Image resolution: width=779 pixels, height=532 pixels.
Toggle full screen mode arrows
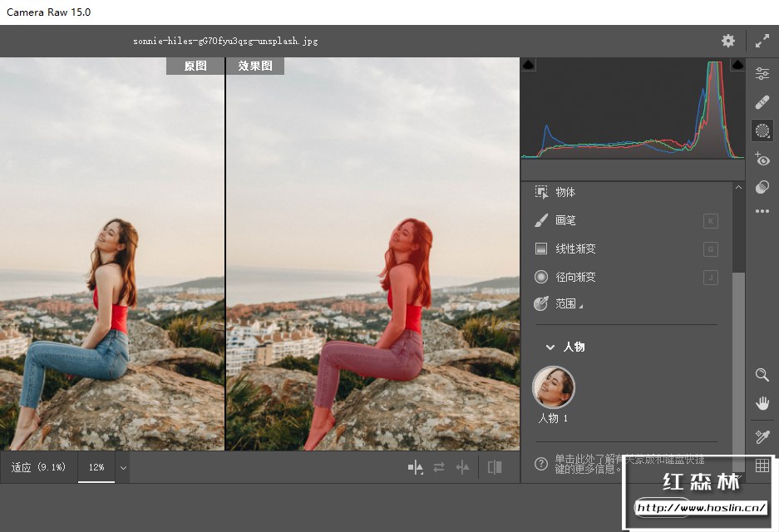pos(762,41)
